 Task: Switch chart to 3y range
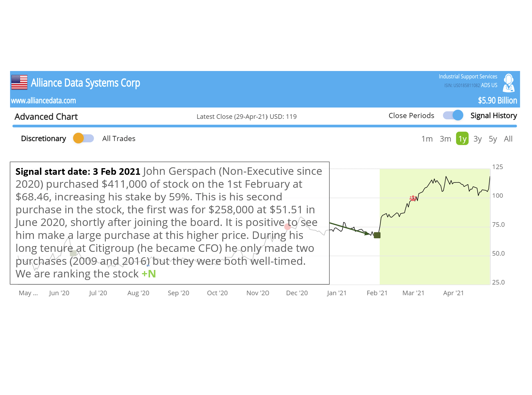tap(477, 139)
